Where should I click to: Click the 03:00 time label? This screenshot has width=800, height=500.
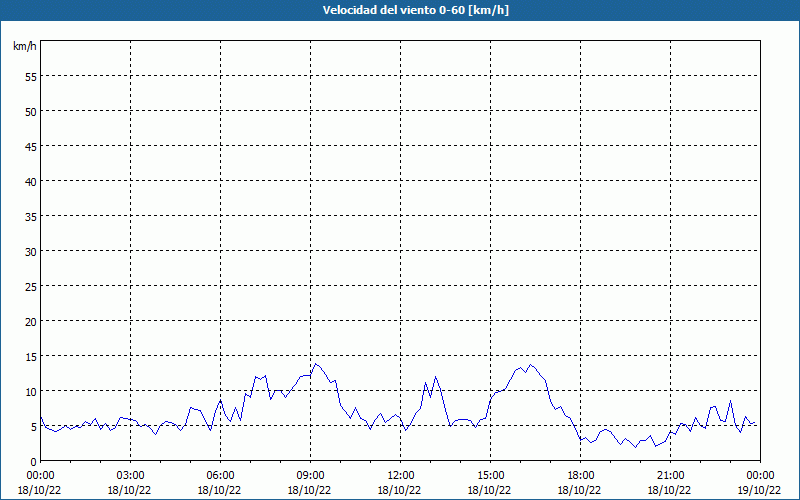click(130, 476)
